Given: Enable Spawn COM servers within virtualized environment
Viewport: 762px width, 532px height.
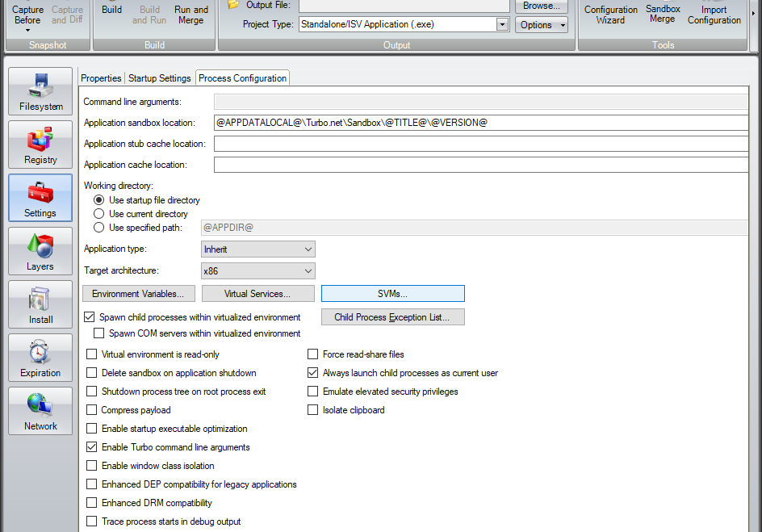Looking at the screenshot, I should tap(98, 333).
